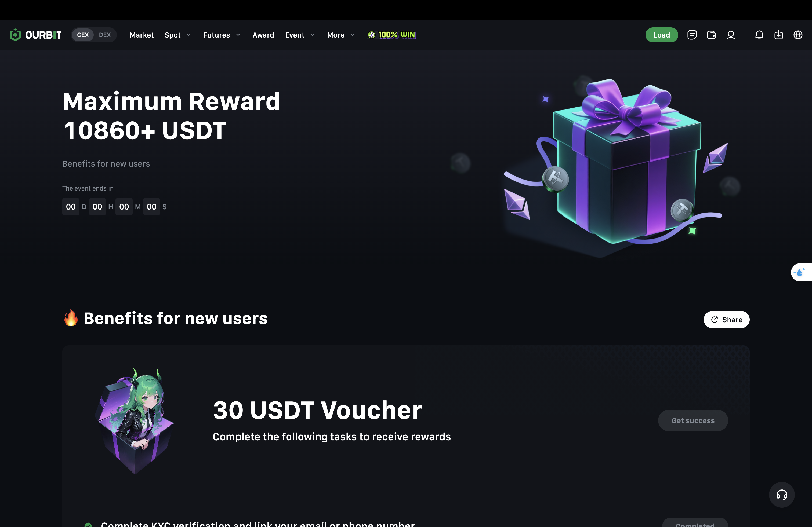
Task: Click the app download icon
Action: tap(778, 35)
